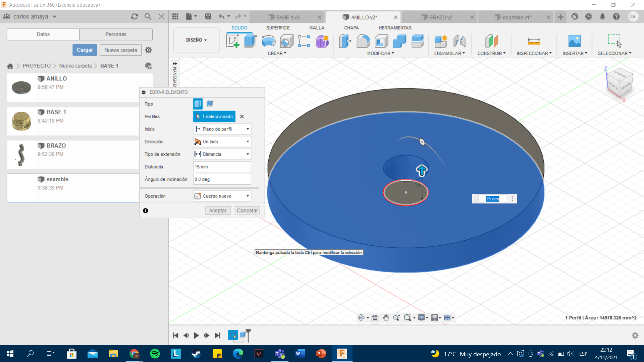644x362 pixels.
Task: Click the rectangular pattern scale icon
Action: click(304, 41)
